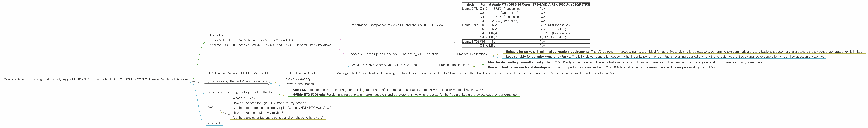Image resolution: width=868 pixels, height=128 pixels.
Task: Select the Memory Capacity node
Action: pos(298,79)
